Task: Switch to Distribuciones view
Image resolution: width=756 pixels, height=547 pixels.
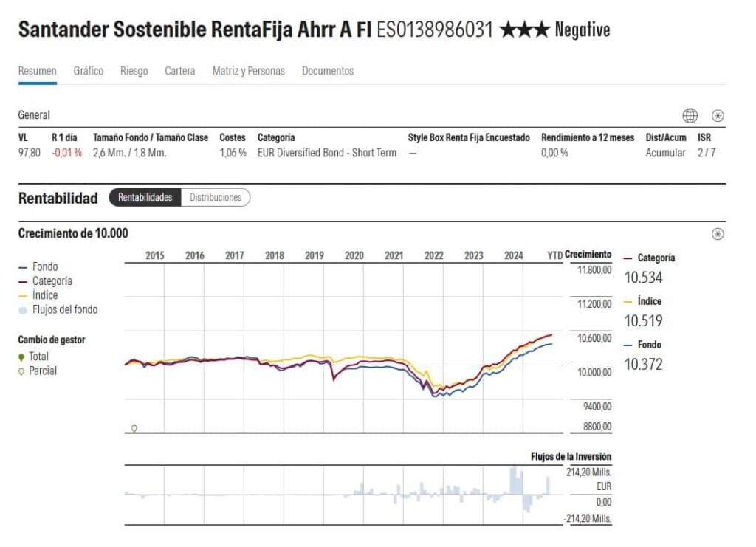Action: 216,197
